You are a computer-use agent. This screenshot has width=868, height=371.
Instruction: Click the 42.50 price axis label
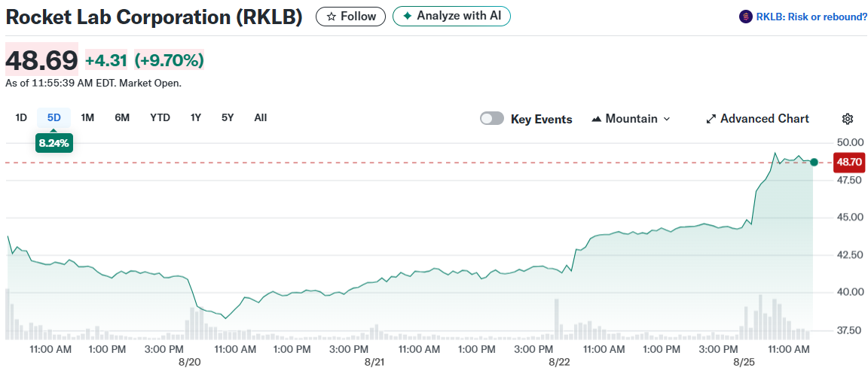pos(848,255)
